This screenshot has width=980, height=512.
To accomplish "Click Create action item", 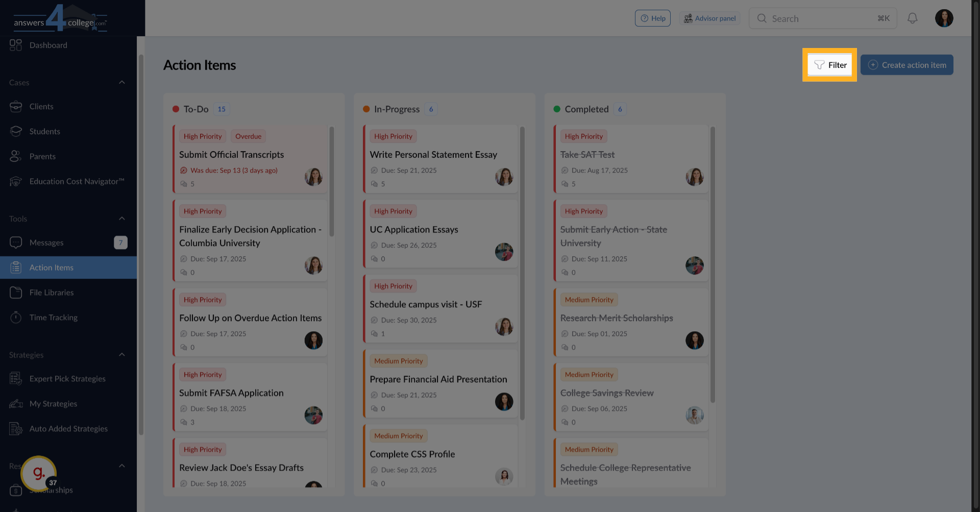I will 906,65.
